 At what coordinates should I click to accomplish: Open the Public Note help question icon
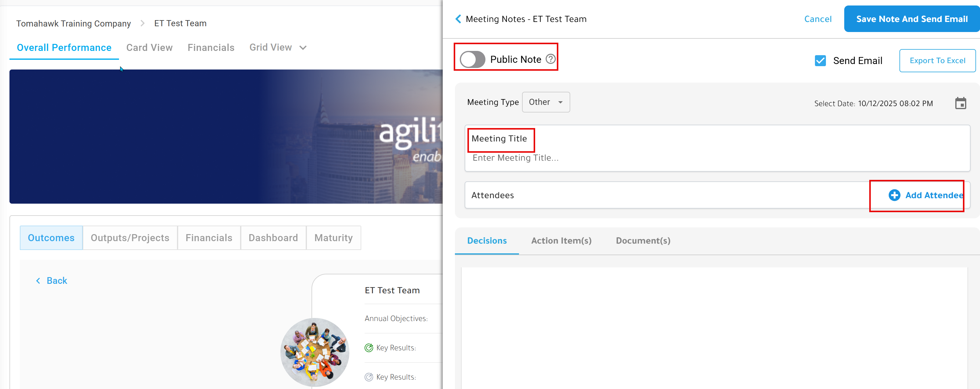[x=550, y=59]
